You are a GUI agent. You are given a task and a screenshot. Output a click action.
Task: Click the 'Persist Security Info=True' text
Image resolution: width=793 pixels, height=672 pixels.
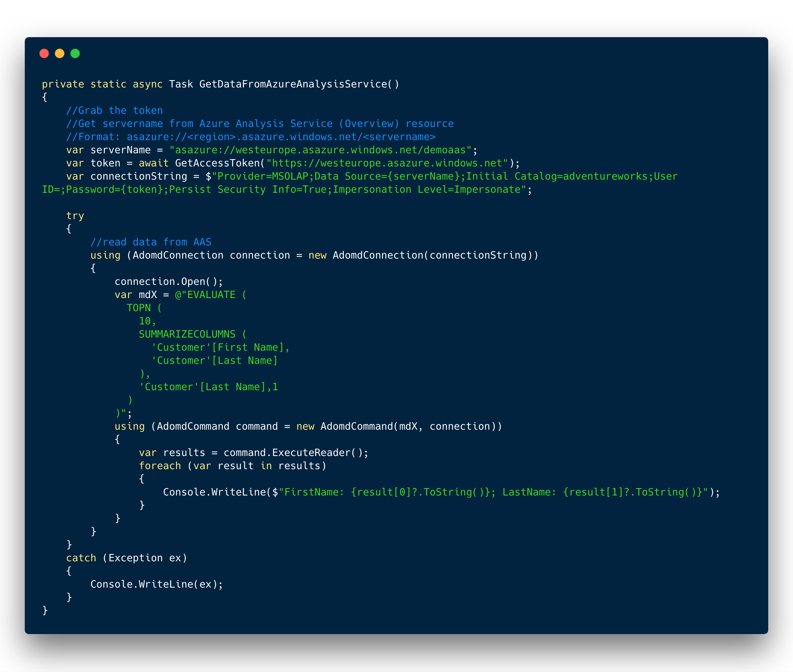248,189
